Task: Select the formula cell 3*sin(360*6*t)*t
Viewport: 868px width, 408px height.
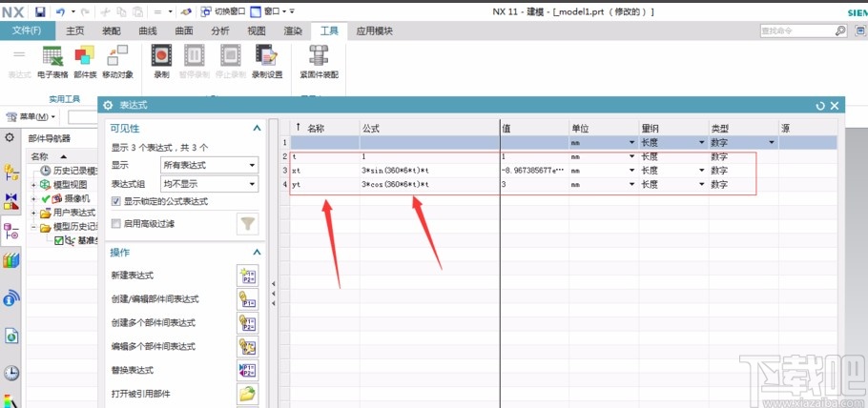Action: click(429, 171)
